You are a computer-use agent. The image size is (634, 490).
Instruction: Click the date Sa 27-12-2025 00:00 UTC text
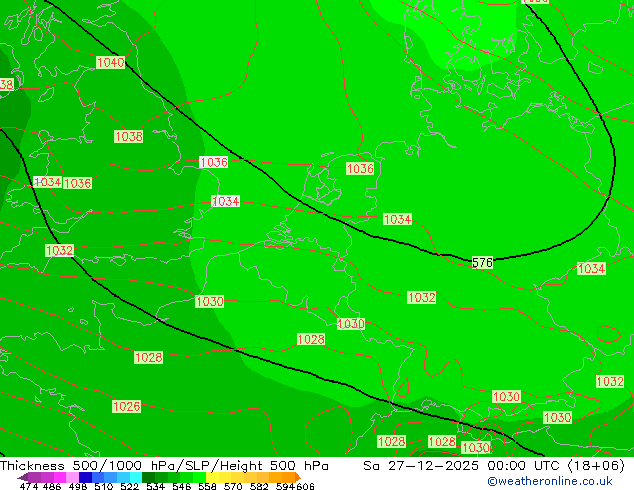click(463, 466)
